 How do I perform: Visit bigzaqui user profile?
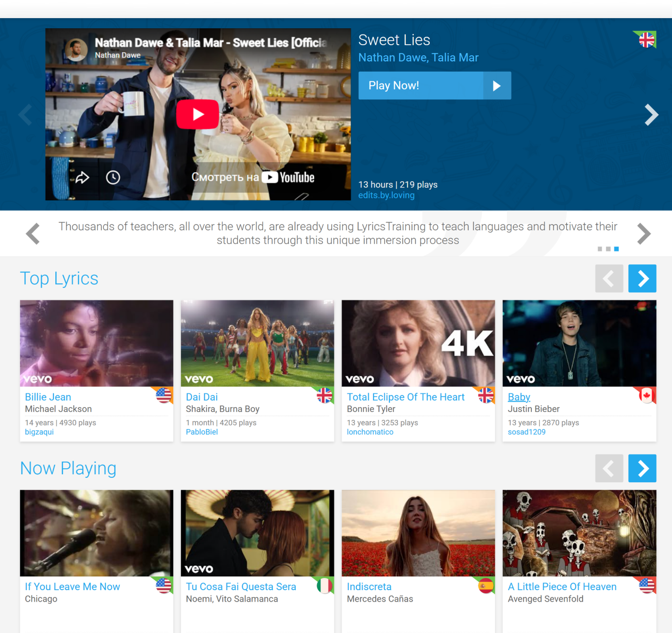(x=39, y=432)
